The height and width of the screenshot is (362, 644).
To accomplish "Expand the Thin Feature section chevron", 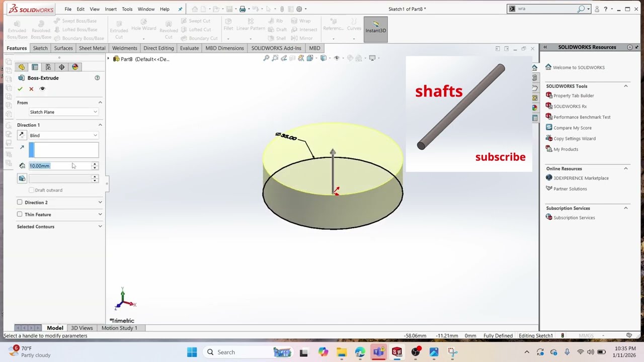I will coord(100,215).
